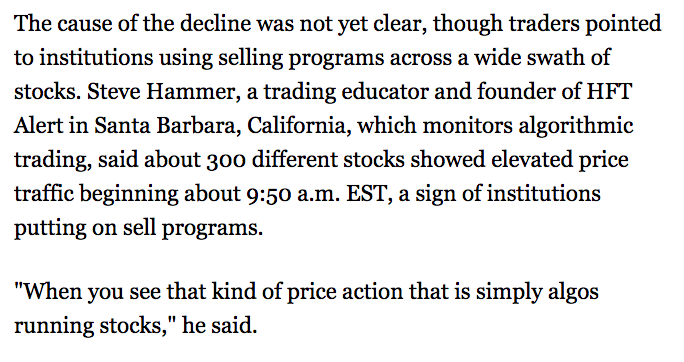This screenshot has height=362, width=684.
Task: Click the time "9:50" in the text
Action: 270,194
